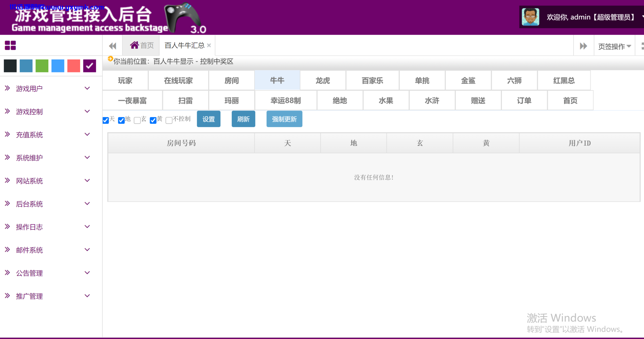
Task: Expand the 游戏控制 menu chevron
Action: coord(87,111)
